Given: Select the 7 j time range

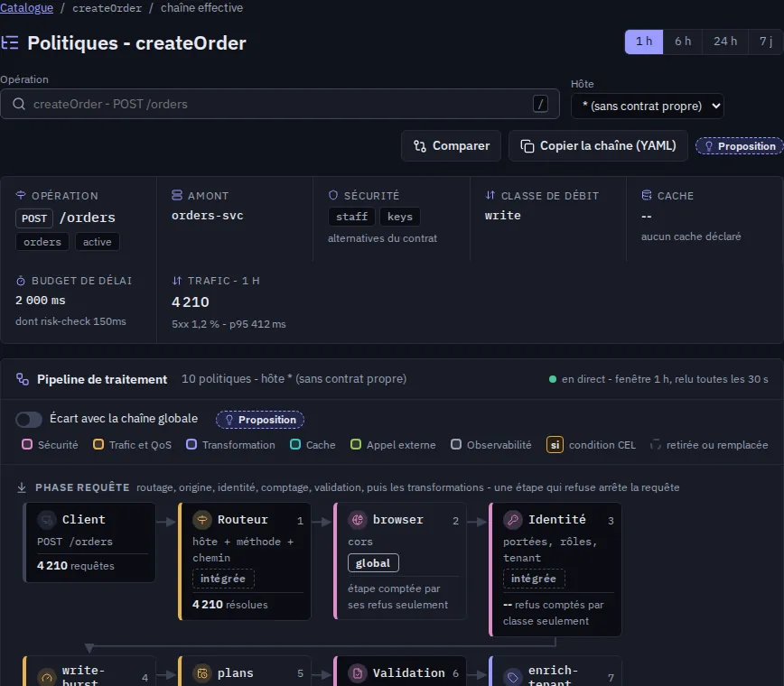Looking at the screenshot, I should [x=766, y=42].
